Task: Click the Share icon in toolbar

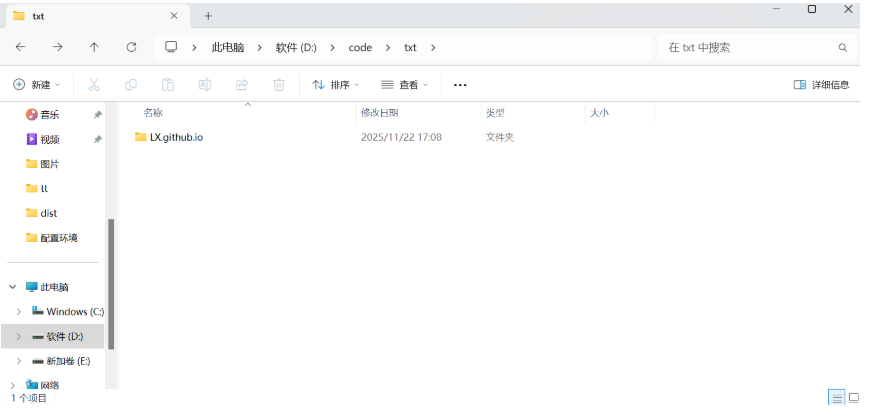Action: [x=242, y=85]
